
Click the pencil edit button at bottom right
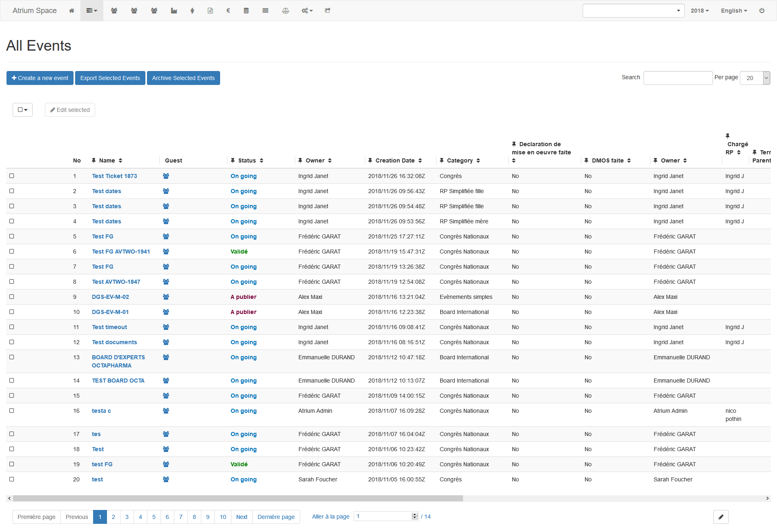(x=721, y=517)
